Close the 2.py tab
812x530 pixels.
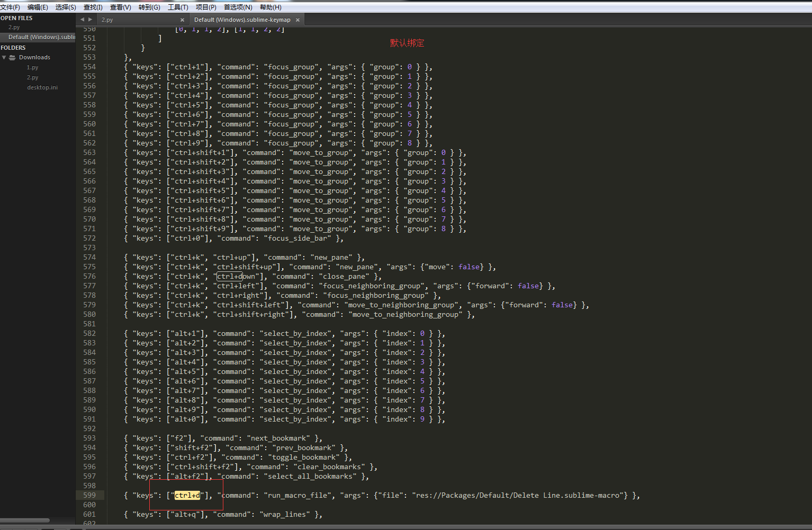pyautogui.click(x=182, y=20)
